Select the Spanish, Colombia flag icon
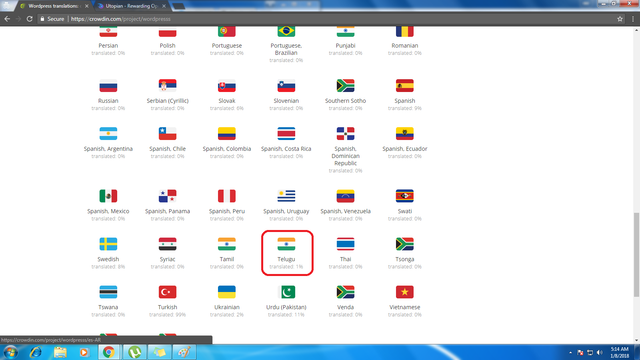Screen dimensions: 640x360 point(227,134)
